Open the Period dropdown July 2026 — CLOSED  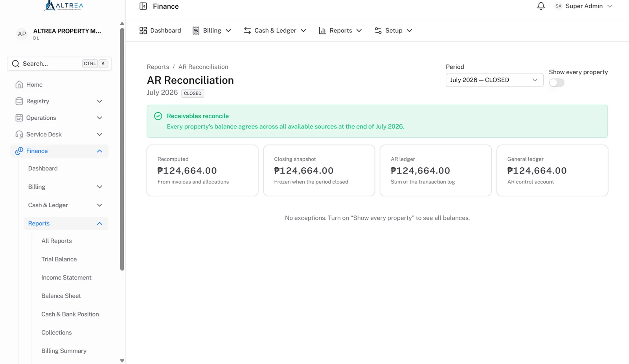click(x=494, y=80)
